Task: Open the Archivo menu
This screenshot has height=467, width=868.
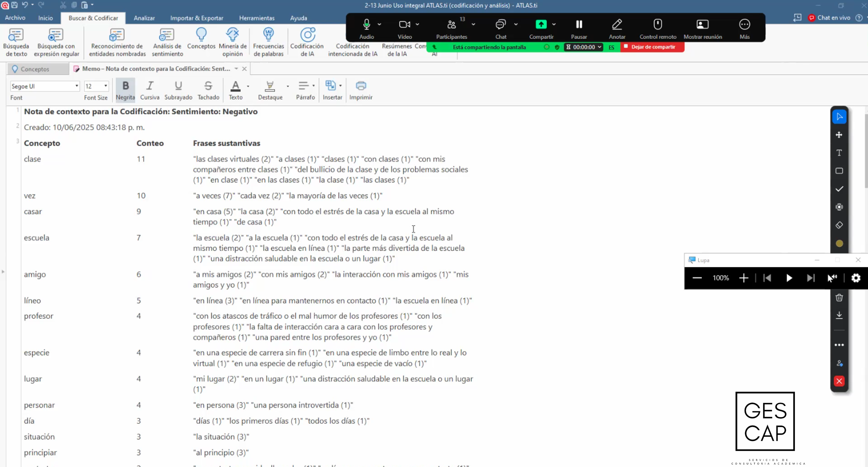Action: [15, 18]
